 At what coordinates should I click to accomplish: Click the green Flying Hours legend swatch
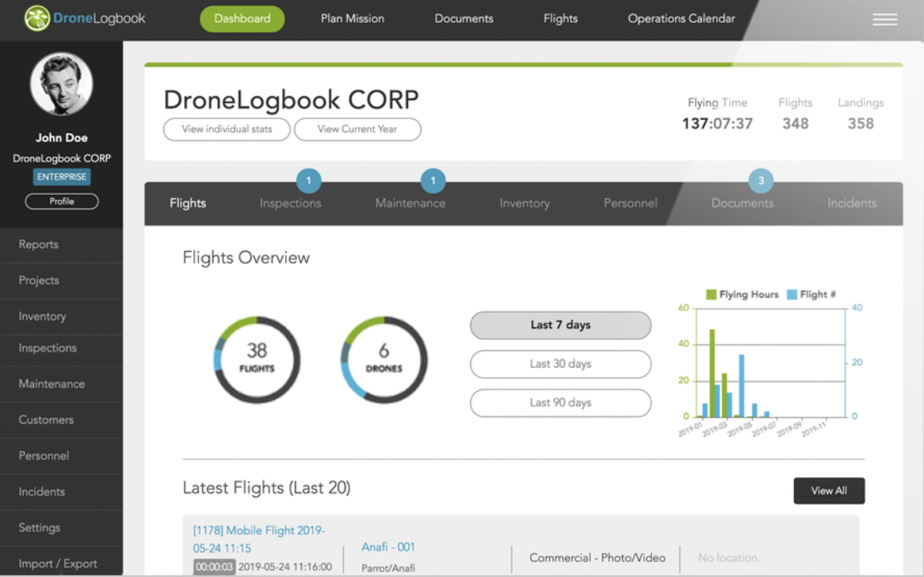click(x=711, y=295)
